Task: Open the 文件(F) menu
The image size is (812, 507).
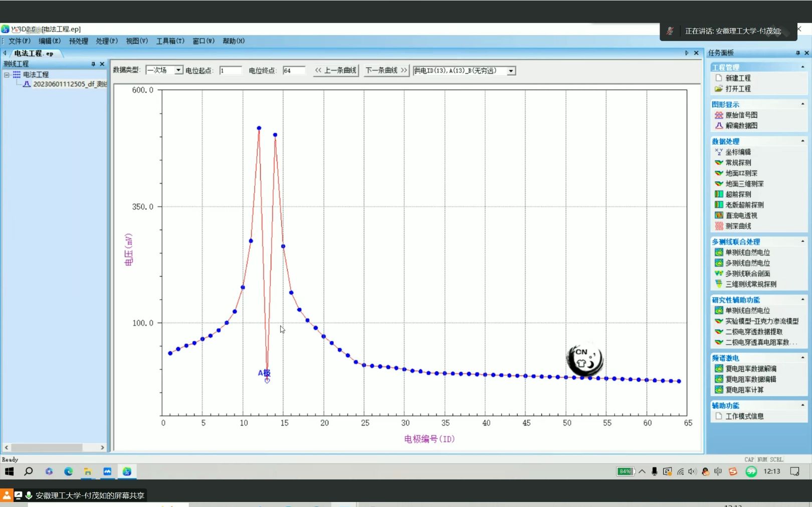Action: [20, 41]
